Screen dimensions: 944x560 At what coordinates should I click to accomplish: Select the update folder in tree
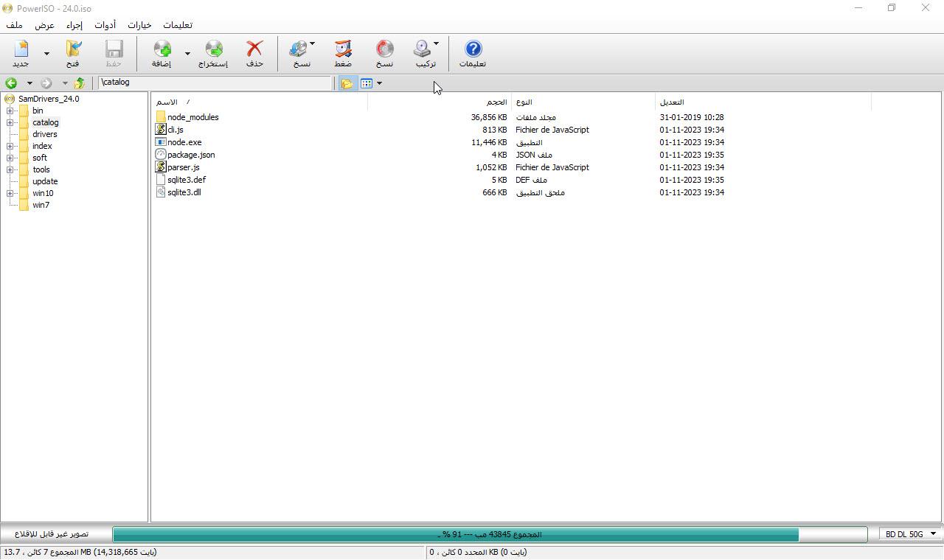tap(44, 181)
